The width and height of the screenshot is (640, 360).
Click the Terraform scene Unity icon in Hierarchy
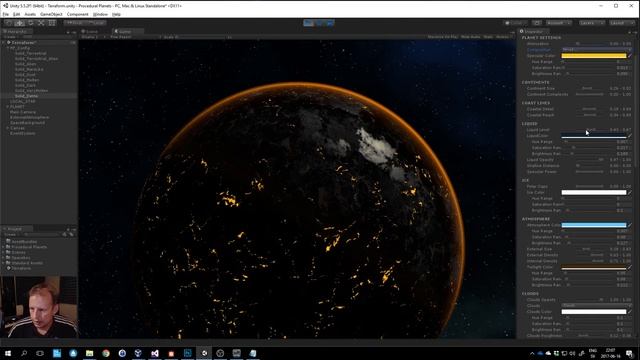pyautogui.click(x=9, y=42)
